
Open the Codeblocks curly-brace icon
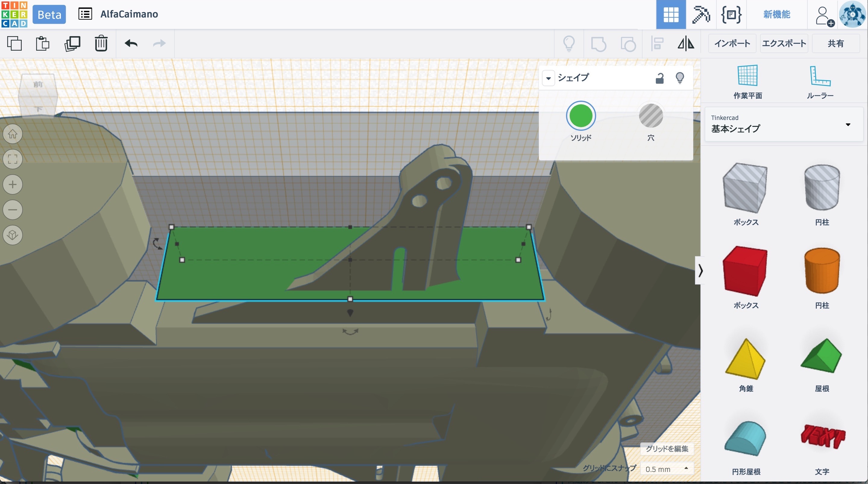[731, 14]
